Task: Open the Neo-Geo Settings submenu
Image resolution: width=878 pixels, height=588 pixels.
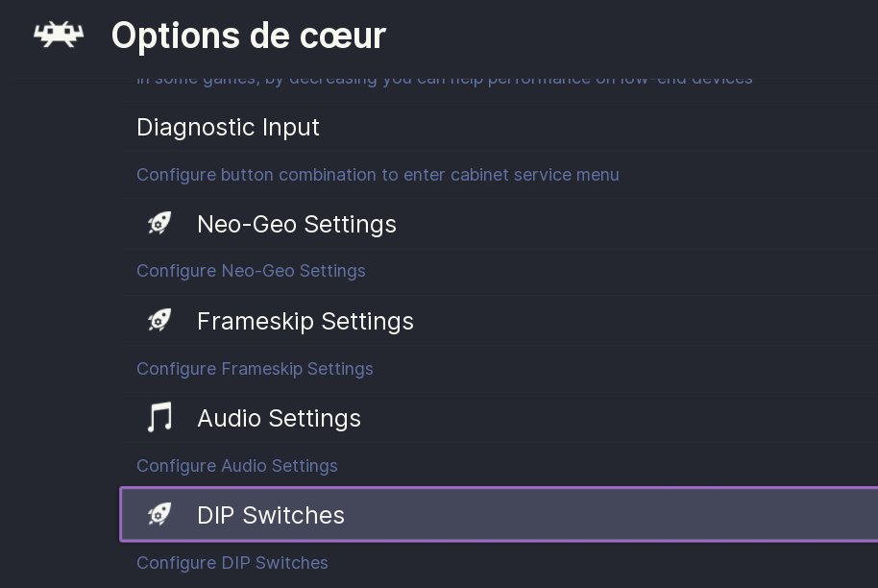Action: point(296,224)
